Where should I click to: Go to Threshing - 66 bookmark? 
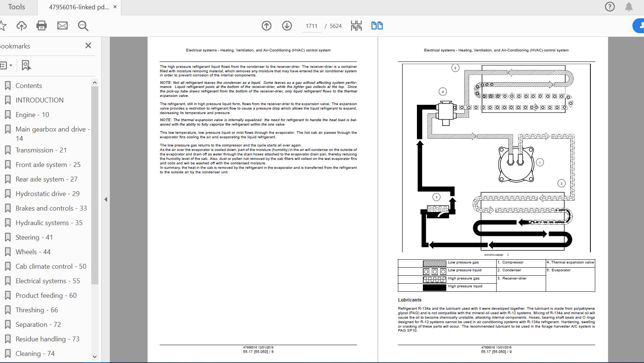[37, 310]
